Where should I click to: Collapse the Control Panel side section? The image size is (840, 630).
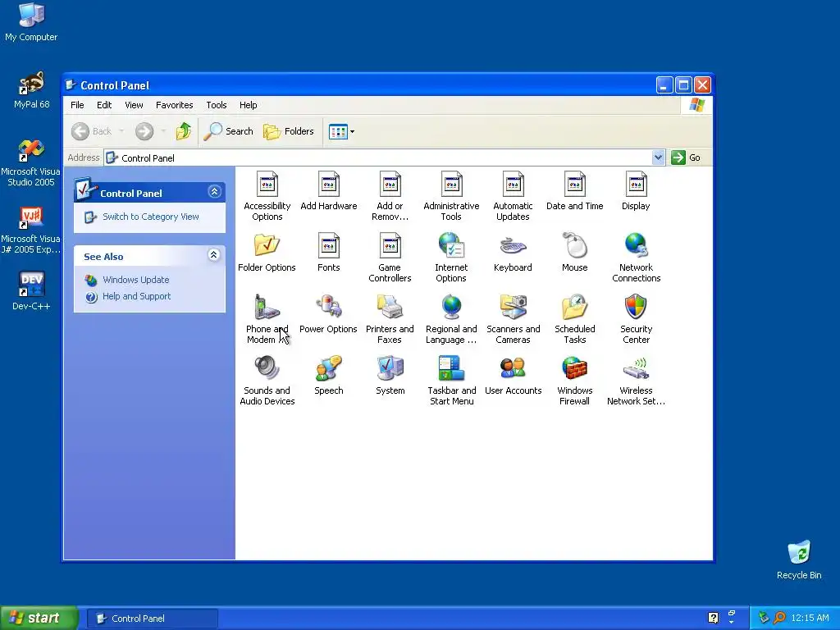coord(214,192)
